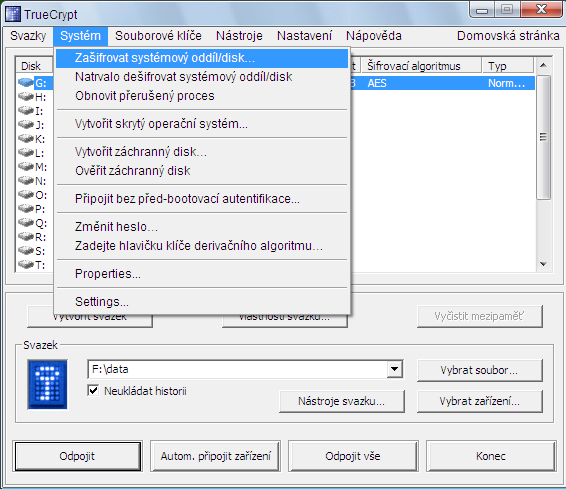Select the drive R: icon
566x489 pixels.
26,237
